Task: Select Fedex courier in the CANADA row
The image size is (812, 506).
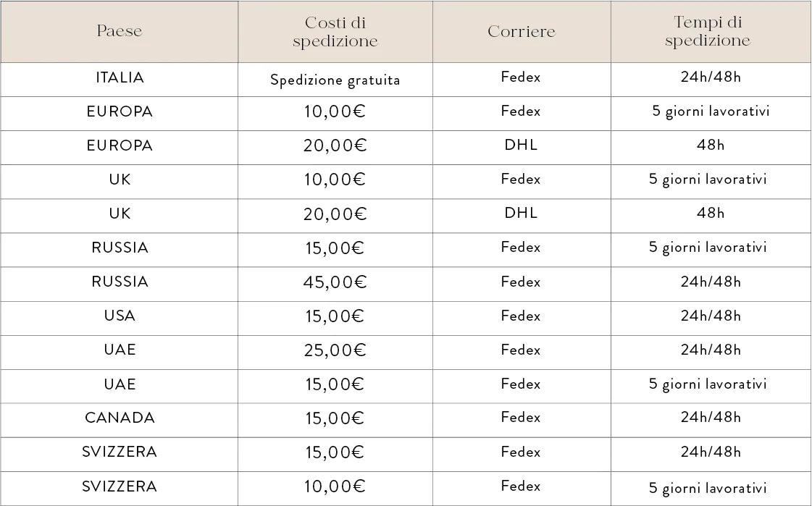Action: pos(521,417)
